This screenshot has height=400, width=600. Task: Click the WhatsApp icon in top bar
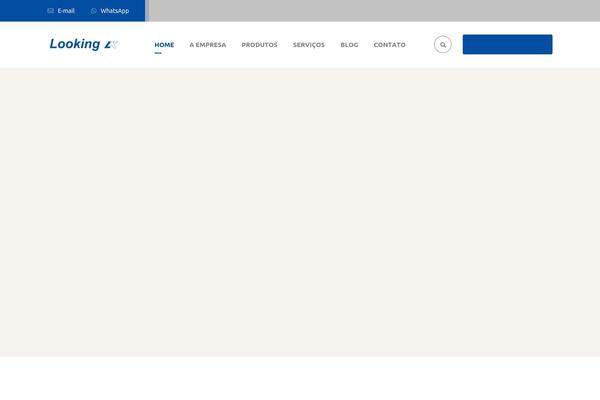93,11
